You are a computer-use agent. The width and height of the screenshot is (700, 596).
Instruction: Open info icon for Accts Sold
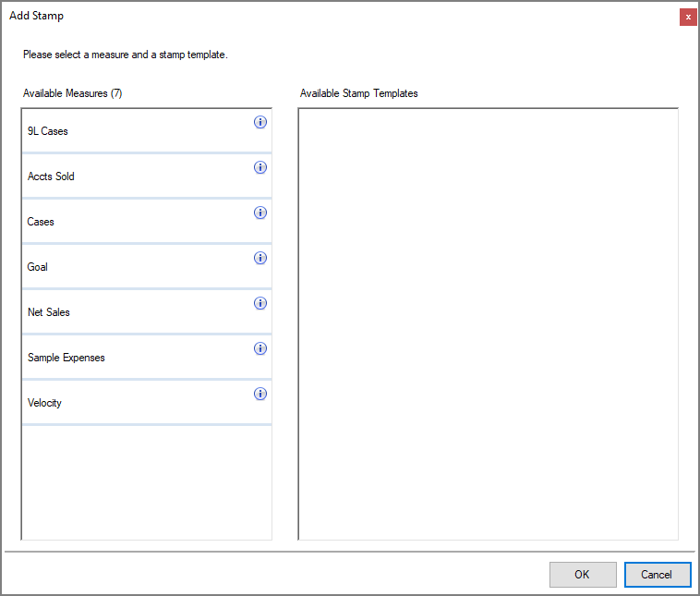pos(260,167)
